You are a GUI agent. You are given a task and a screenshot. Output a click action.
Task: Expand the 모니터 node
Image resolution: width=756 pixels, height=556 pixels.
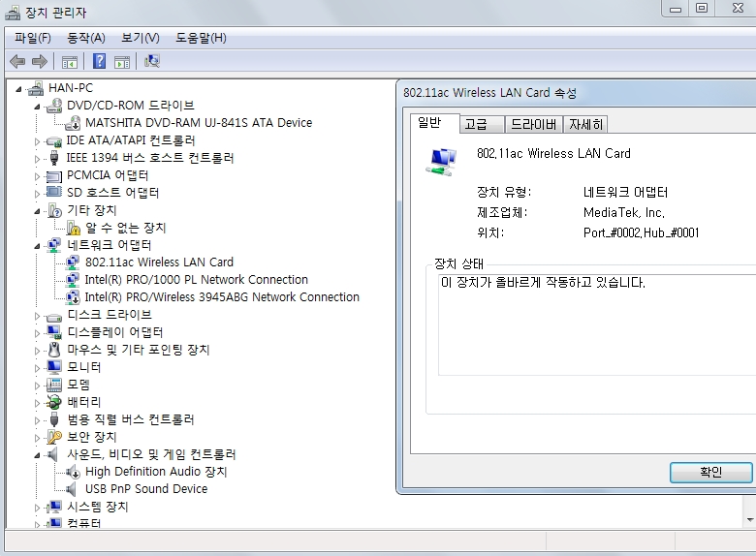point(37,368)
